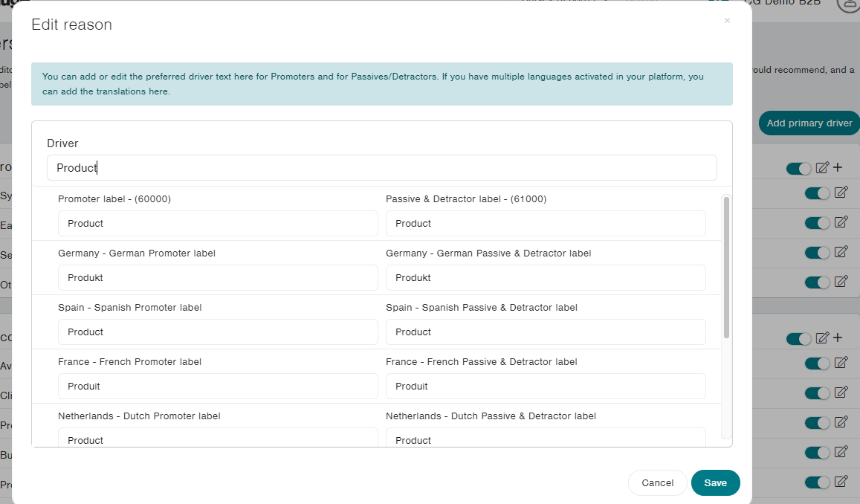Toggle the switch in the 'Cli' row

coord(817,393)
